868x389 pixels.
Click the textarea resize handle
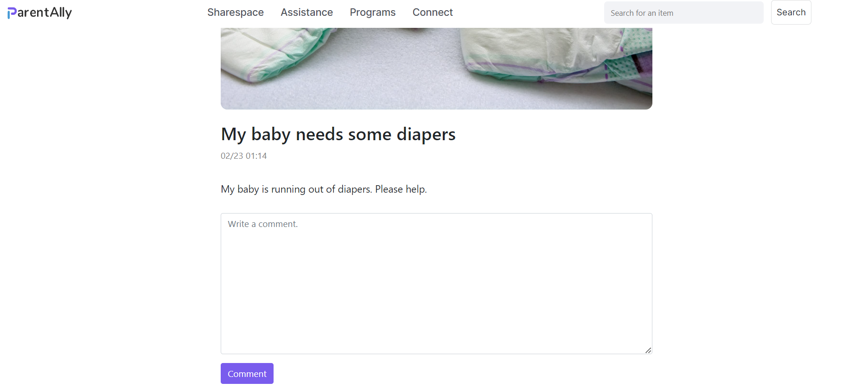648,351
